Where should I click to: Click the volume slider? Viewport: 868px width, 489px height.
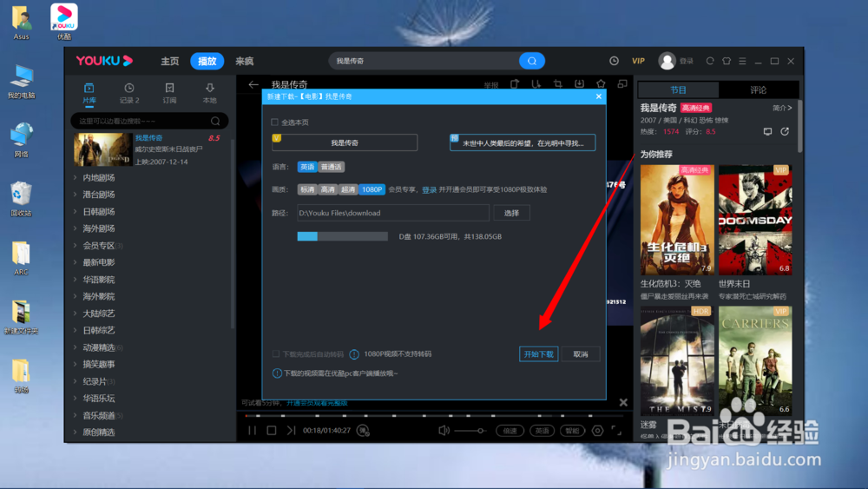470,430
